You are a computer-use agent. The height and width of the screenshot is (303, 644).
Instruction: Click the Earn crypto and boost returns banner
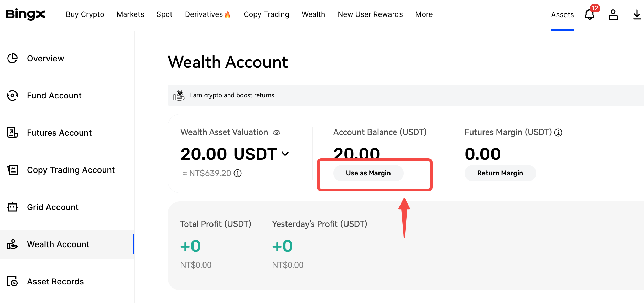(232, 95)
